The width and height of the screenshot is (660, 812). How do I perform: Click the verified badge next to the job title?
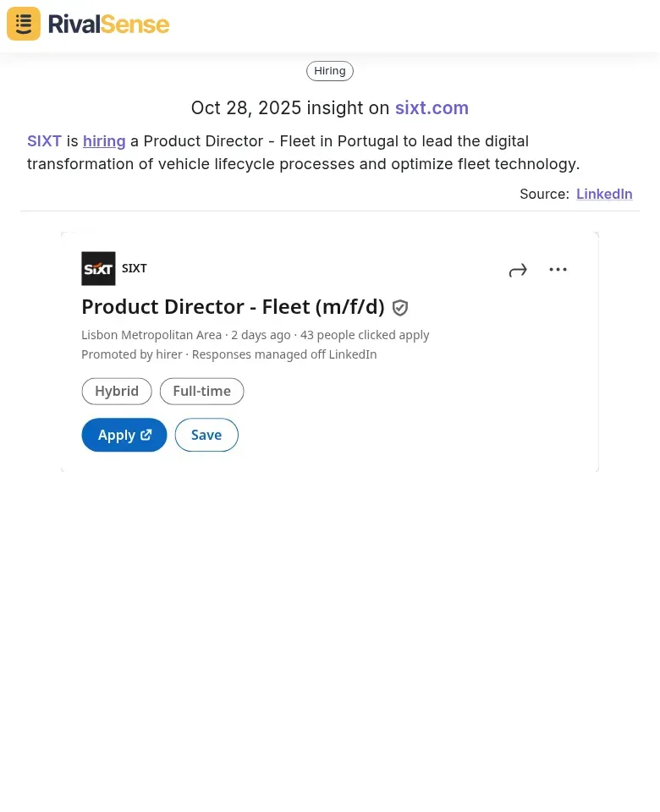[x=399, y=307]
